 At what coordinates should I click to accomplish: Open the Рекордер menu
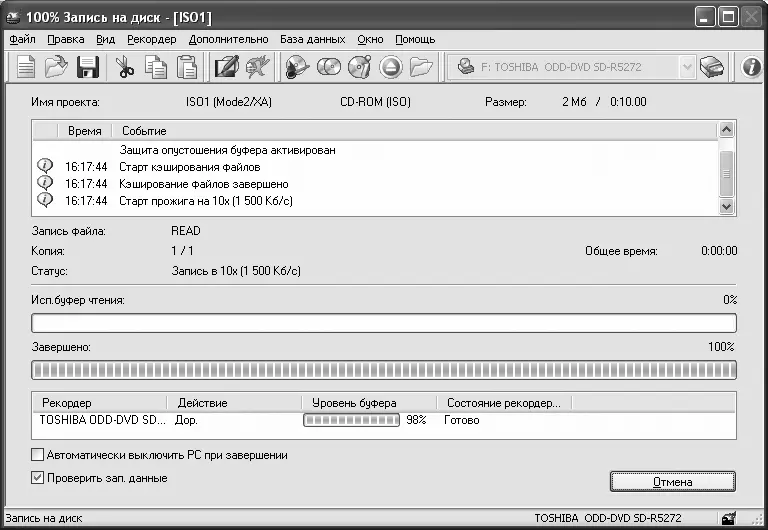[151, 39]
